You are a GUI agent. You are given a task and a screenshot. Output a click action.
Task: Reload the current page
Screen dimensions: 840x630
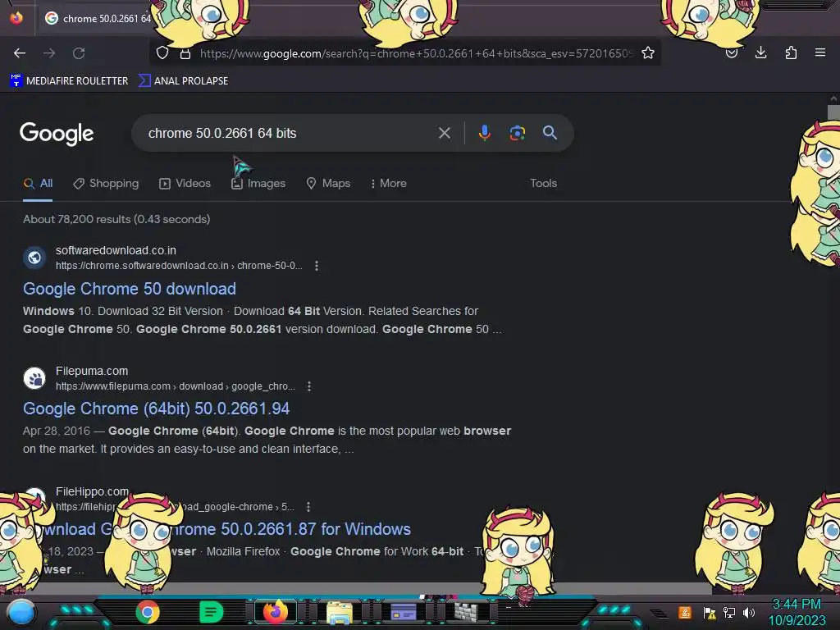coord(79,53)
